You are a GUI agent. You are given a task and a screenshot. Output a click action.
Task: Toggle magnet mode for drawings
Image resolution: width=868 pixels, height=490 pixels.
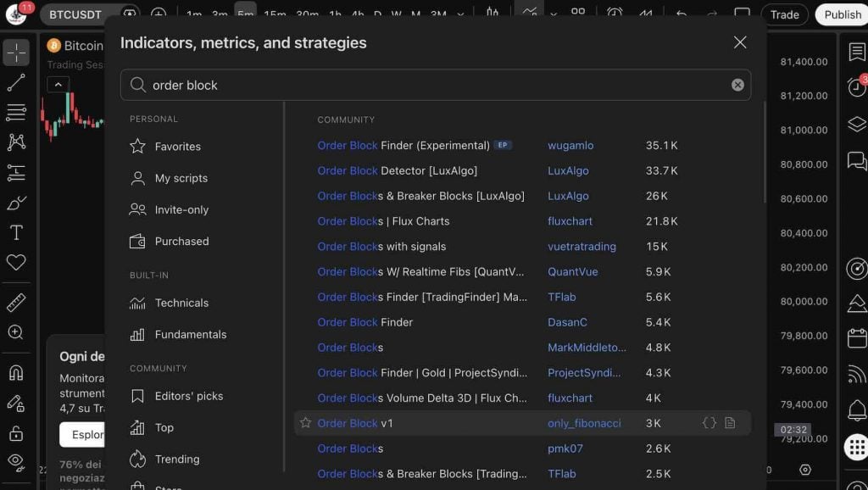pyautogui.click(x=16, y=373)
